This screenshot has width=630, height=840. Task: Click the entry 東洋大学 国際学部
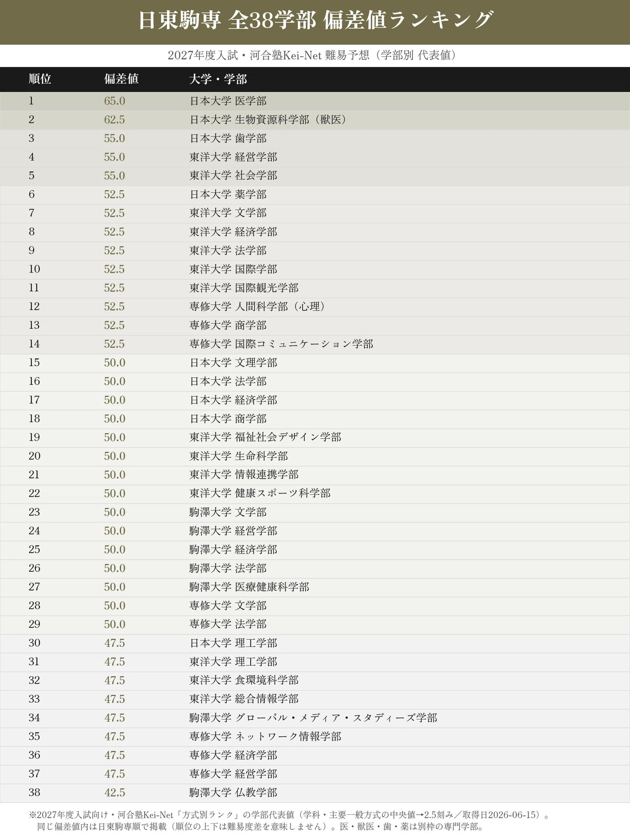click(x=233, y=269)
